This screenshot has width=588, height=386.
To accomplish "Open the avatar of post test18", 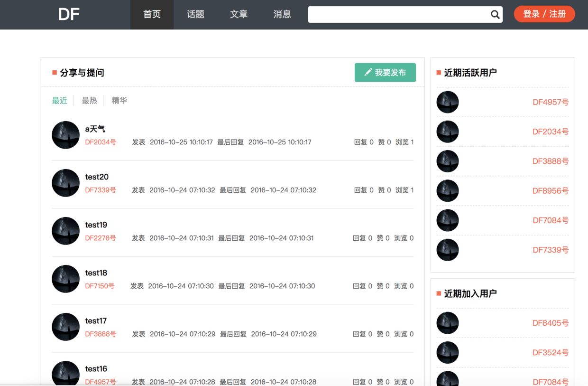I will 65,279.
